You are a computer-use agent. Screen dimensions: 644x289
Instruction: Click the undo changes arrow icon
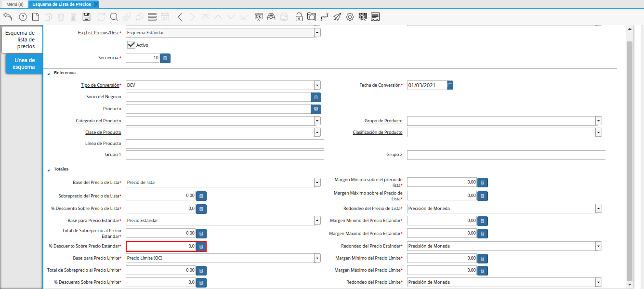pos(8,17)
